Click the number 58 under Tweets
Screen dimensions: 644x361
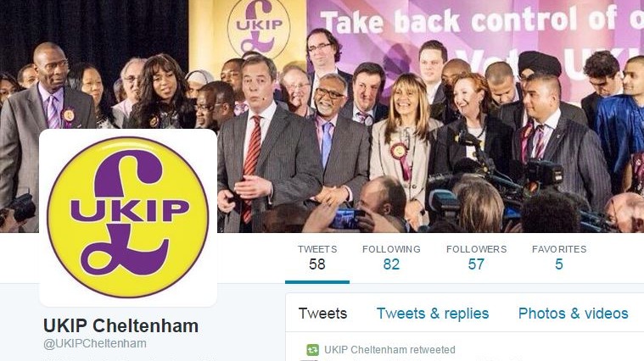click(x=317, y=264)
